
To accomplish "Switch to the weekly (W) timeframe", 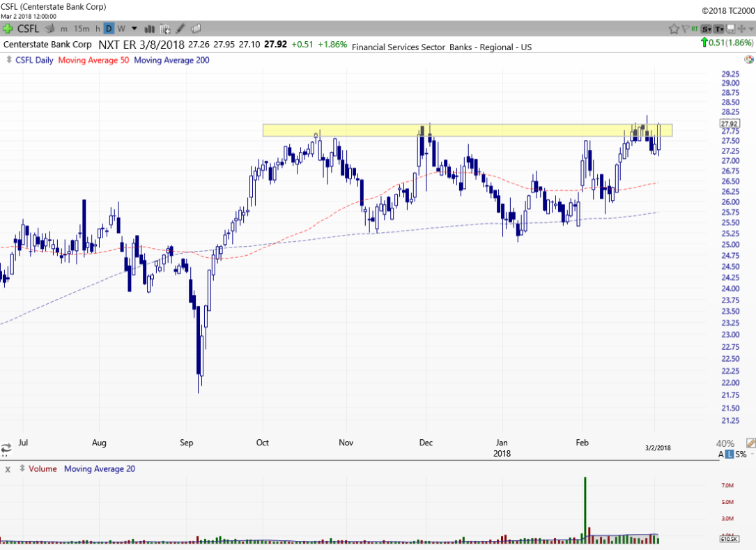I will [x=121, y=29].
